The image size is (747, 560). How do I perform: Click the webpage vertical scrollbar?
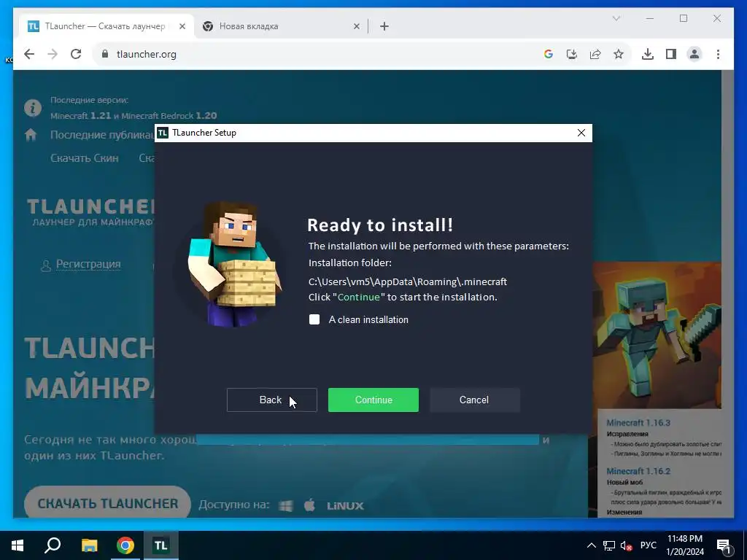[727, 293]
